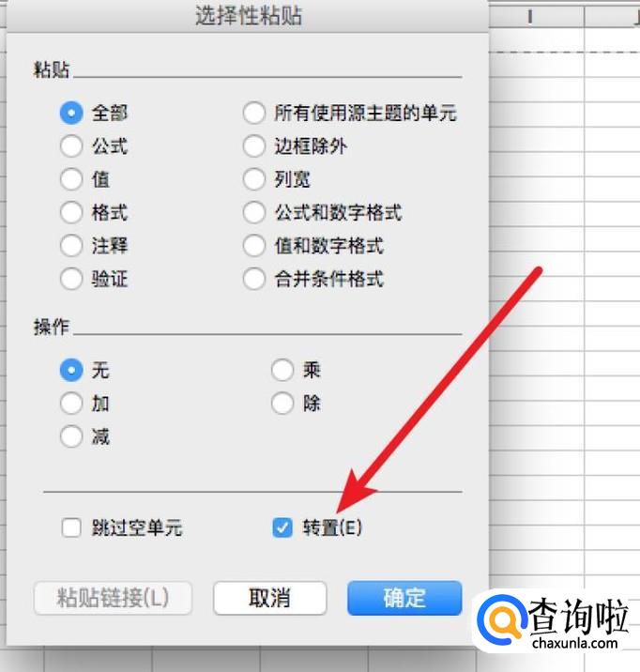
Task: Select 所有使用源主题的单元 option
Action: coord(254,113)
